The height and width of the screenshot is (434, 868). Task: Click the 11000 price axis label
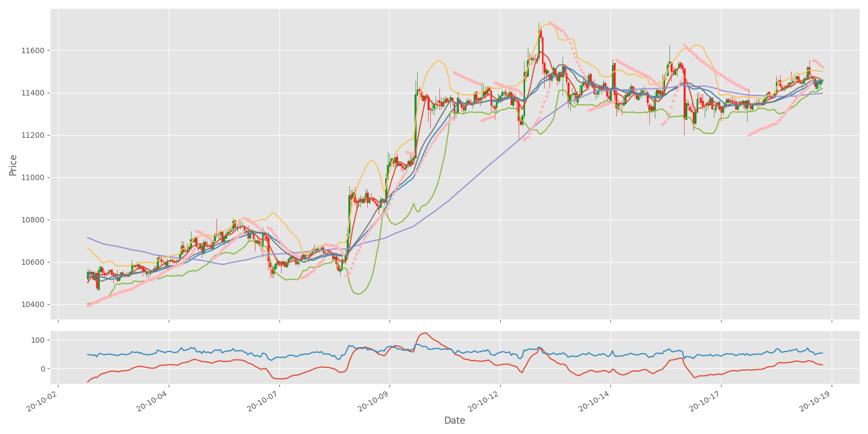(34, 177)
